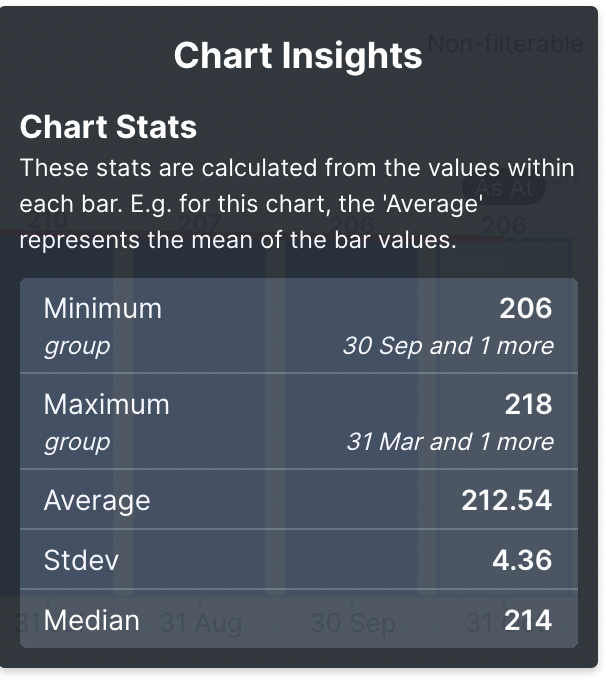Image resolution: width=606 pixels, height=680 pixels.
Task: Select the Minimum stat row
Action: click(298, 326)
